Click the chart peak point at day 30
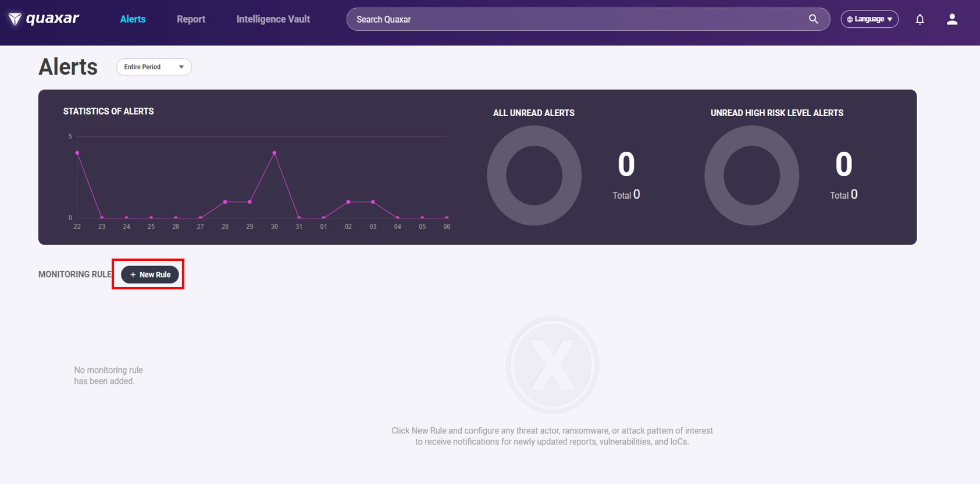980x484 pixels. point(275,153)
